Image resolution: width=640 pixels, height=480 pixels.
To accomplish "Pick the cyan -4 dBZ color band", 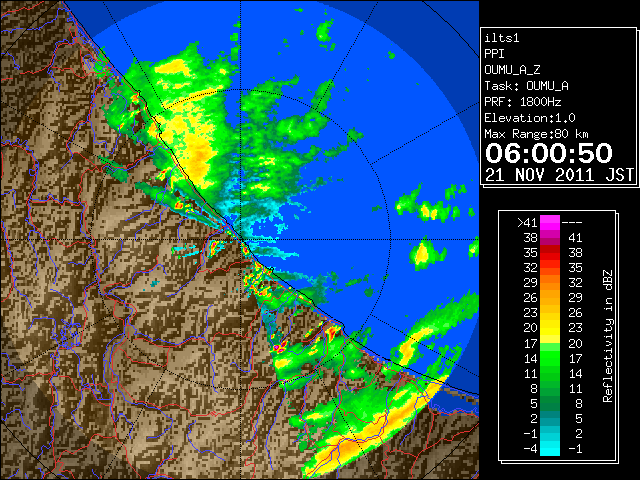I will 550,448.
